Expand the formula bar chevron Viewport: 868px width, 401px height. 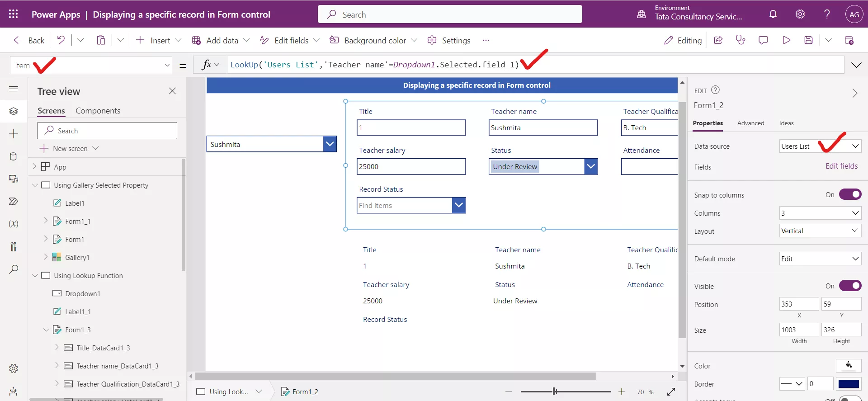click(x=856, y=65)
